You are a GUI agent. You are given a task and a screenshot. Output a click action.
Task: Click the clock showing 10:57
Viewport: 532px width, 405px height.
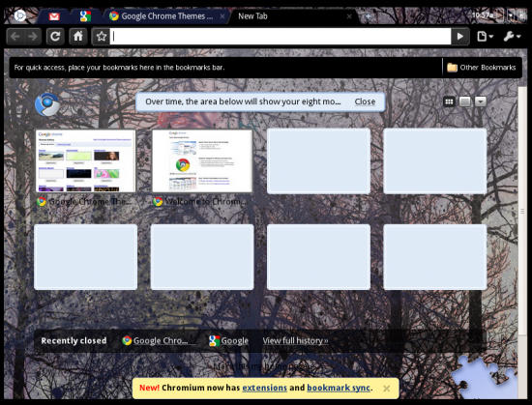(x=482, y=15)
